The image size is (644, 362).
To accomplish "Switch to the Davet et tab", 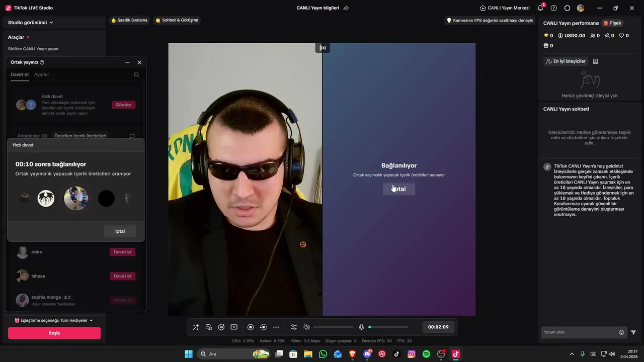I will pos(20,74).
